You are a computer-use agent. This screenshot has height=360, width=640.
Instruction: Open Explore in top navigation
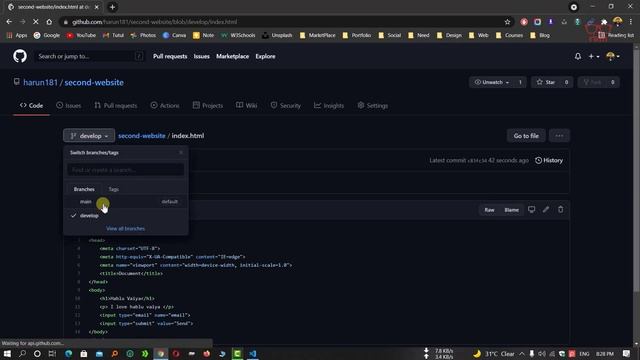pos(265,56)
